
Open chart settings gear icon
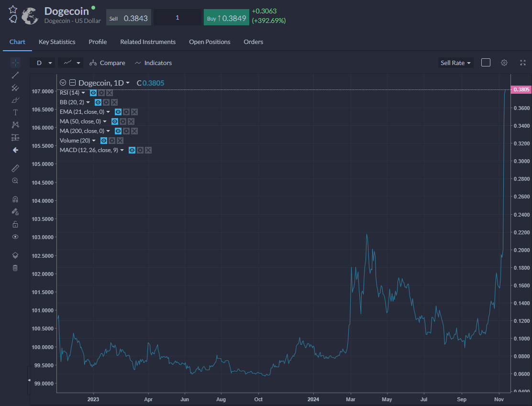pyautogui.click(x=504, y=63)
